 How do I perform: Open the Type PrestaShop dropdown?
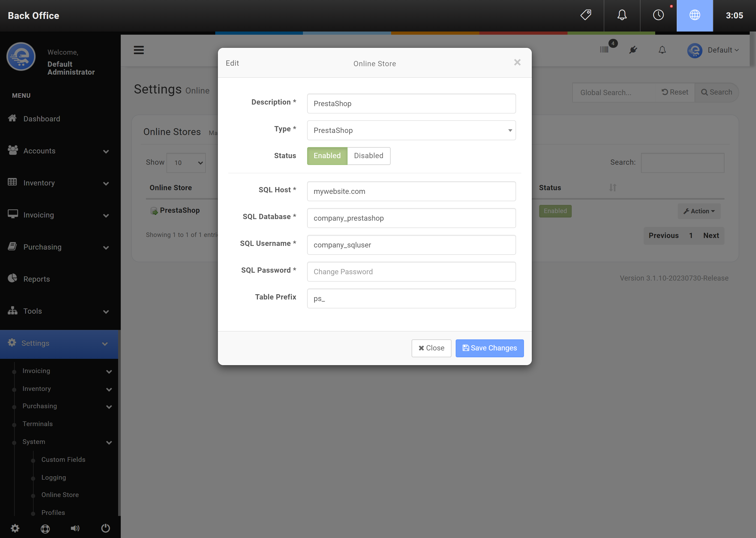click(x=411, y=130)
